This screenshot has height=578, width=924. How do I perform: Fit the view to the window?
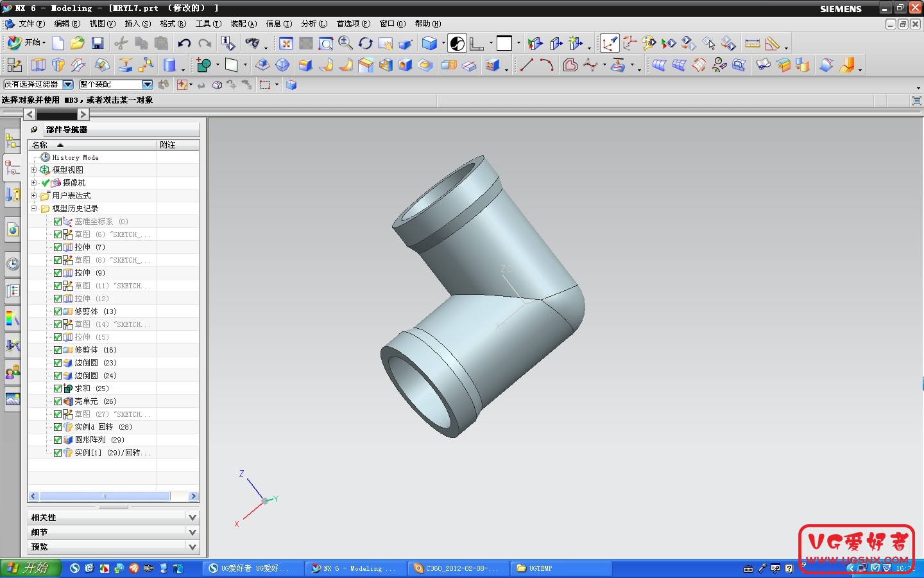286,43
